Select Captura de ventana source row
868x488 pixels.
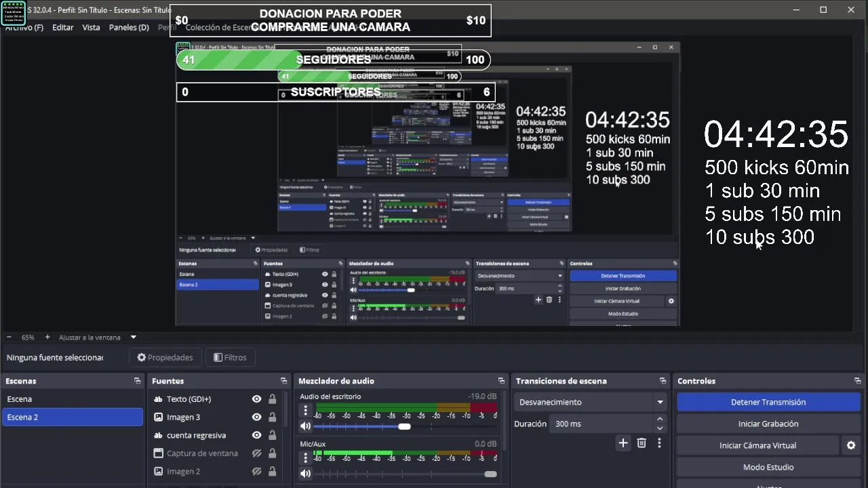(216, 453)
